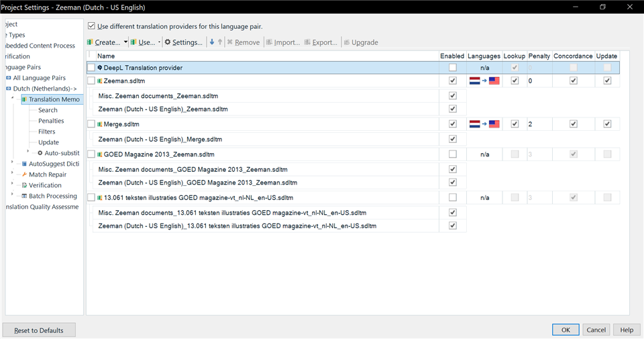Click the 13.061 teksten illustraties memory icon

coord(100,197)
